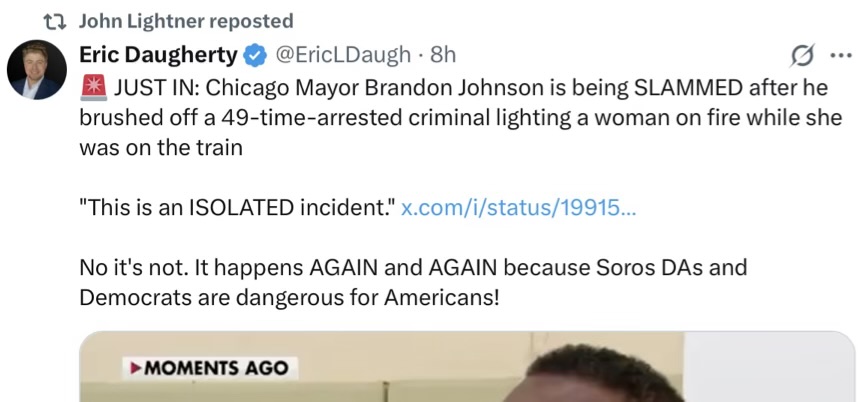Click the Eric Daugherty display name
This screenshot has height=402, width=862.
[158, 54]
